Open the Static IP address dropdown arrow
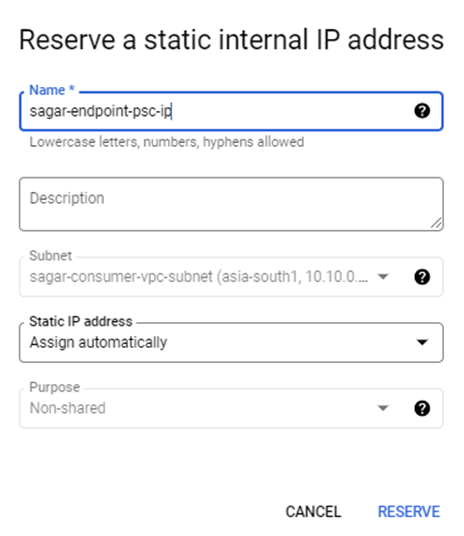 pos(422,342)
